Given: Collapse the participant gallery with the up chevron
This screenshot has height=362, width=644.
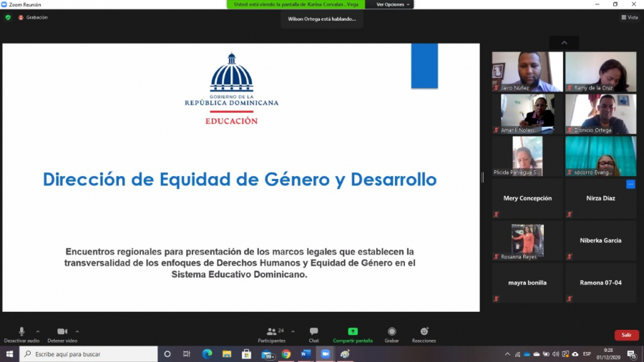Looking at the screenshot, I should (564, 43).
